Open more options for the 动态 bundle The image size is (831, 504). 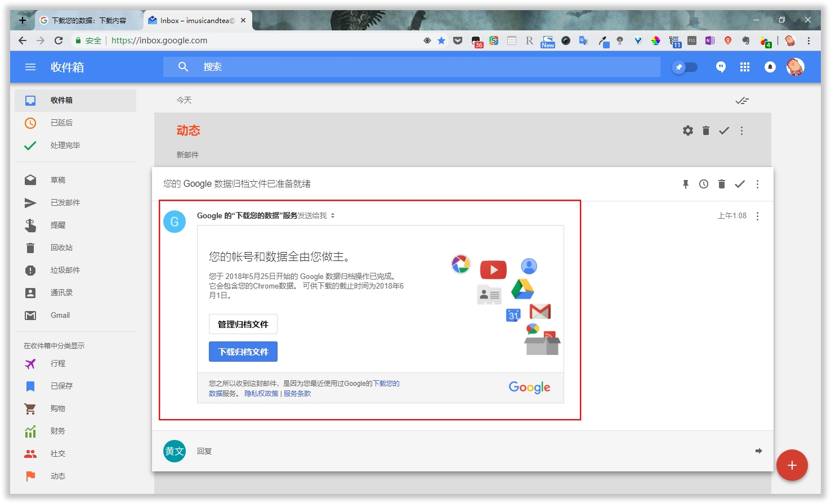[741, 130]
